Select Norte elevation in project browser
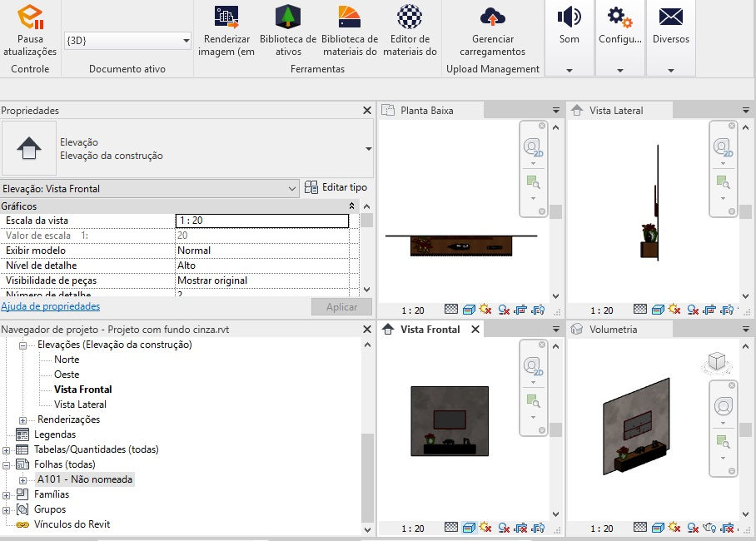756x541 pixels. pyautogui.click(x=67, y=360)
